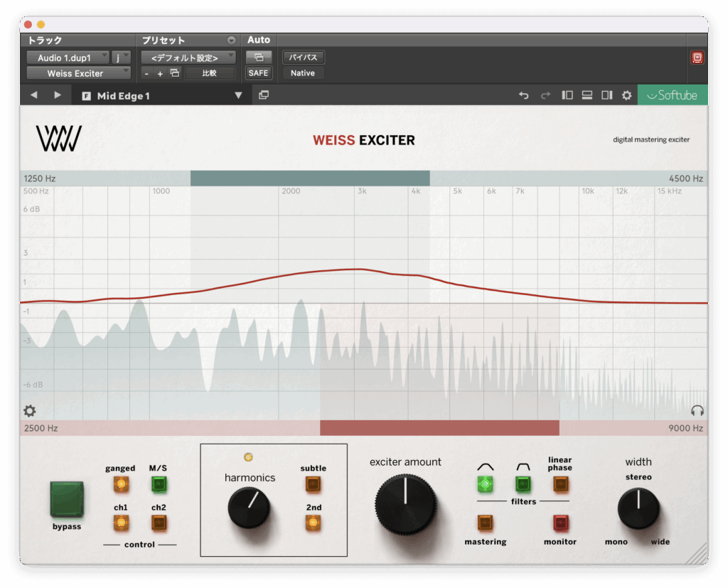Toggle the ch1 control button
Image resolution: width=728 pixels, height=588 pixels.
point(121,523)
